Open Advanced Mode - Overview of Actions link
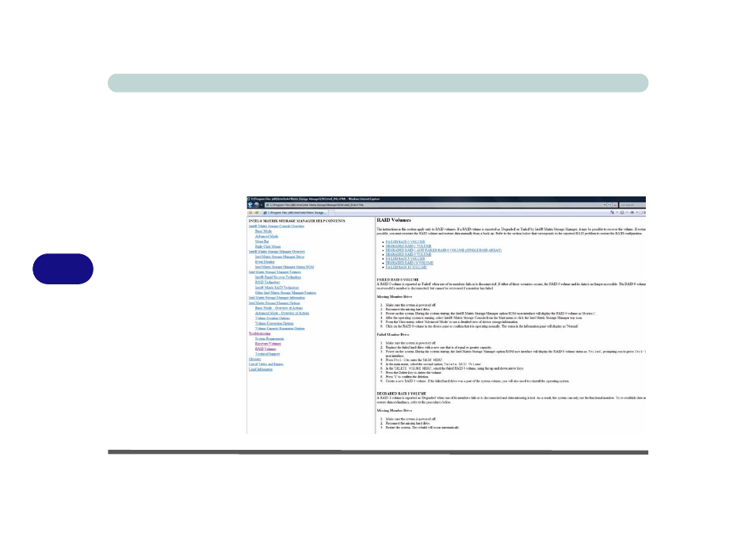This screenshot has height=533, width=756. tap(282, 314)
